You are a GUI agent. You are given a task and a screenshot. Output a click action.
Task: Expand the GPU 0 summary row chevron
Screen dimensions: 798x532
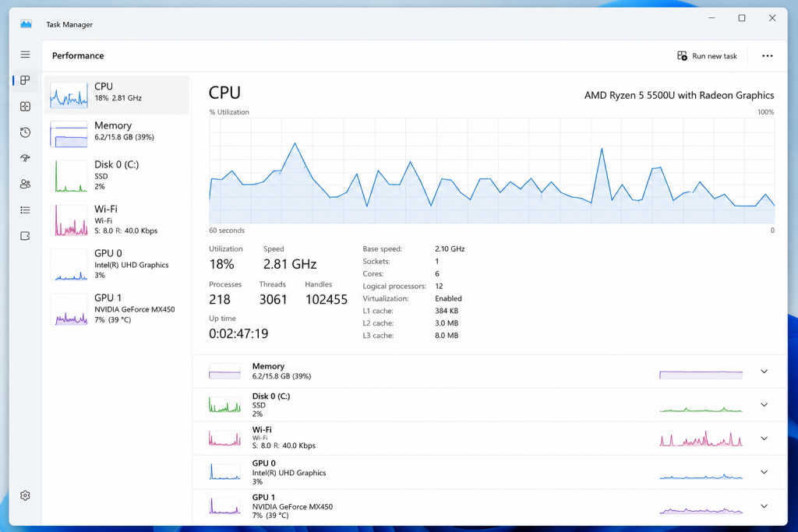764,472
